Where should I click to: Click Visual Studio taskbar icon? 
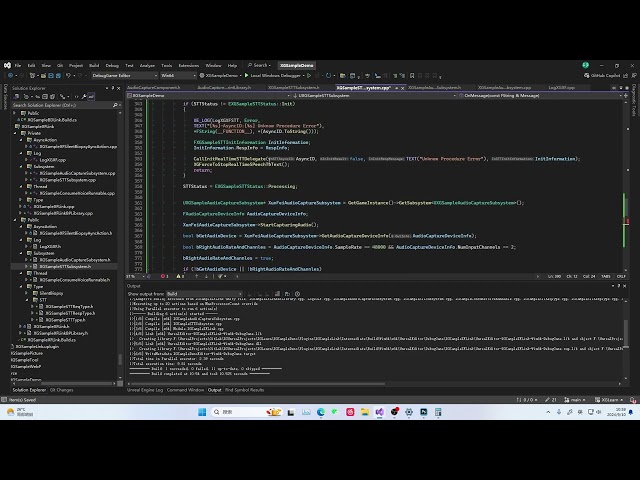[380, 412]
